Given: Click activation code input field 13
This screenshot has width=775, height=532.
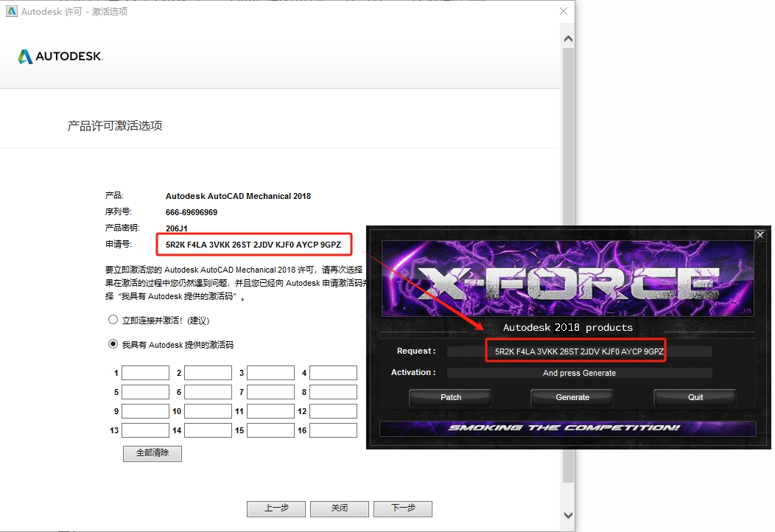Looking at the screenshot, I should click(x=145, y=430).
